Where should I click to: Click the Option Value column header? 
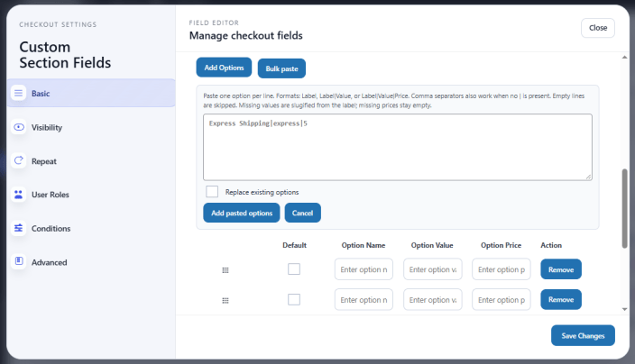(x=432, y=245)
